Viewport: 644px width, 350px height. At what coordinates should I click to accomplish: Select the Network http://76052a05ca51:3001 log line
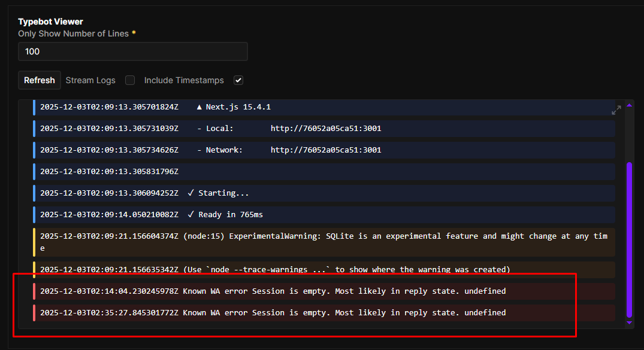324,150
